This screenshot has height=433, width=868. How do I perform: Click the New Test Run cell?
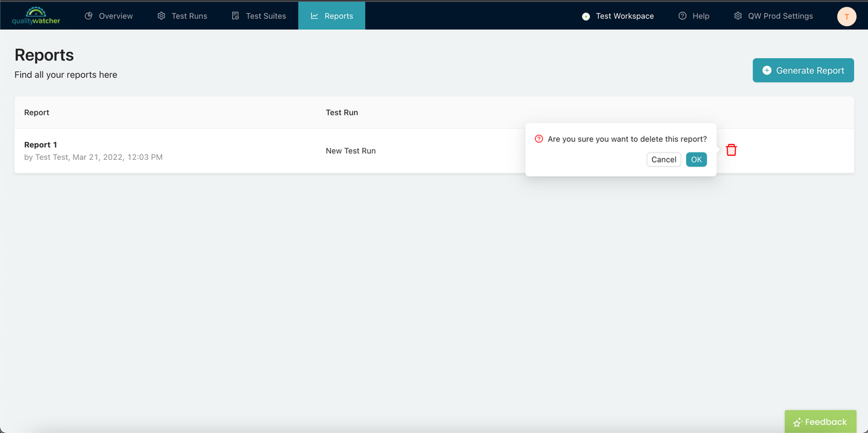[x=351, y=151]
